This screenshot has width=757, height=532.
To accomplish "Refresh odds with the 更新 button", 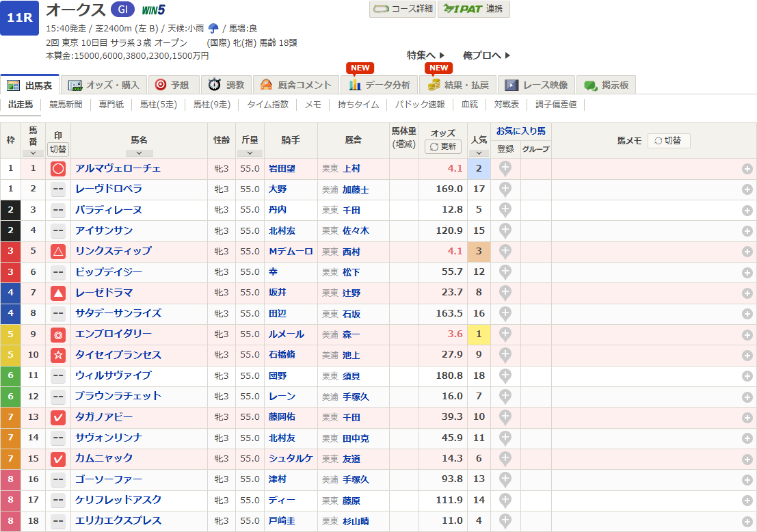I will (443, 146).
